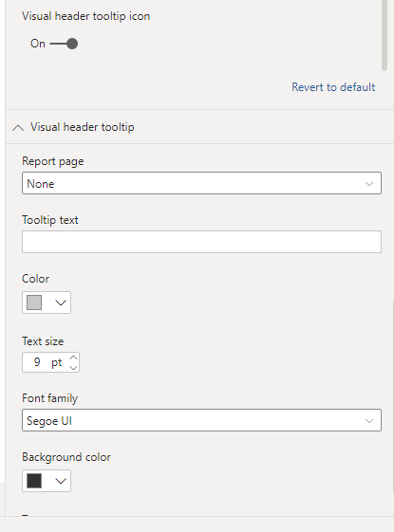
Task: Click the Visual header tooltip section title
Action: (83, 127)
